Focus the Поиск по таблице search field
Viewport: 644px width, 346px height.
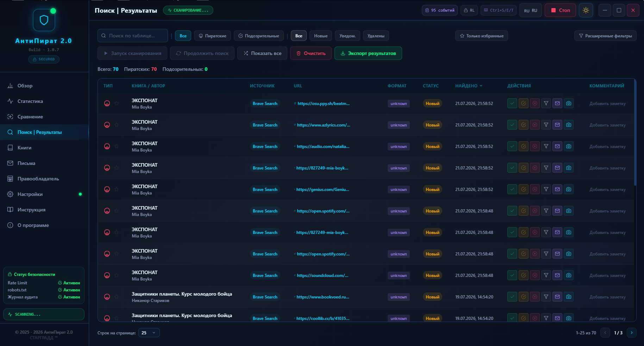[133, 36]
